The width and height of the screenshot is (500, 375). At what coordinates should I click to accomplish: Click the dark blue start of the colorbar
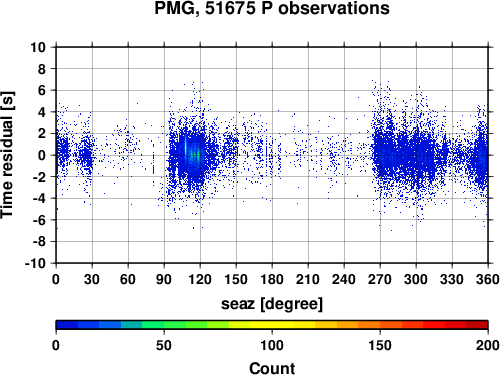pyautogui.click(x=67, y=325)
